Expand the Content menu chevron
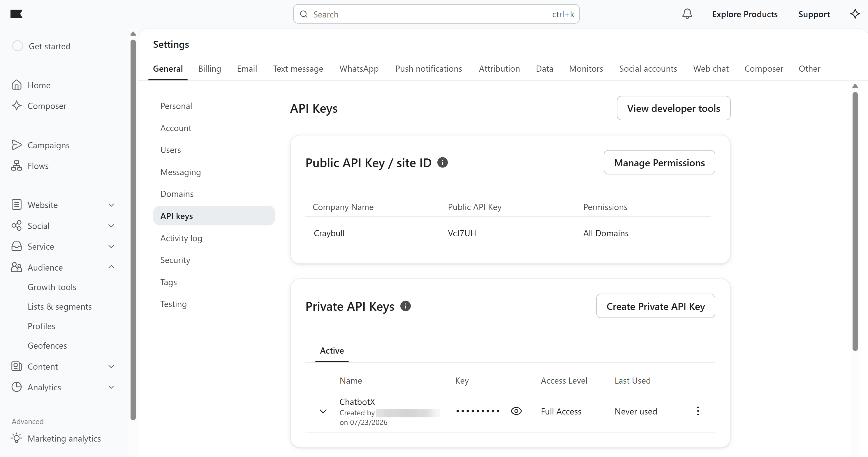Image resolution: width=868 pixels, height=457 pixels. point(111,366)
